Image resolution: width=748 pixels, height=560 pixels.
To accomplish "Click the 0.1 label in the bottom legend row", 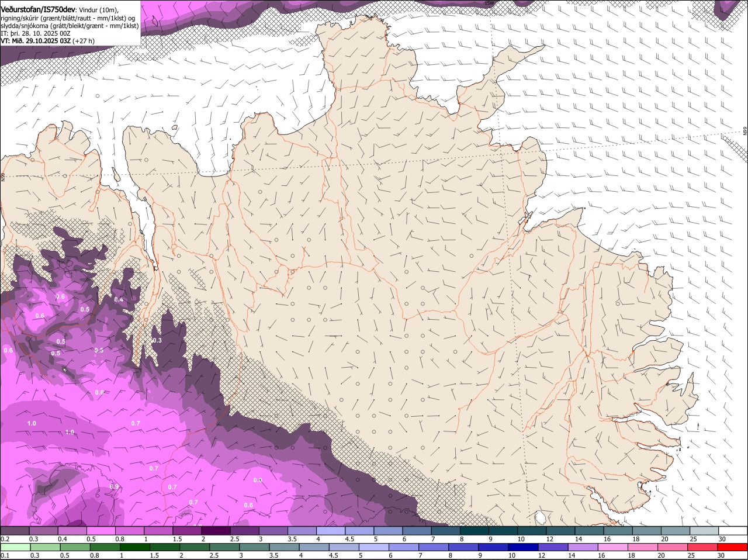I will pos(5,555).
